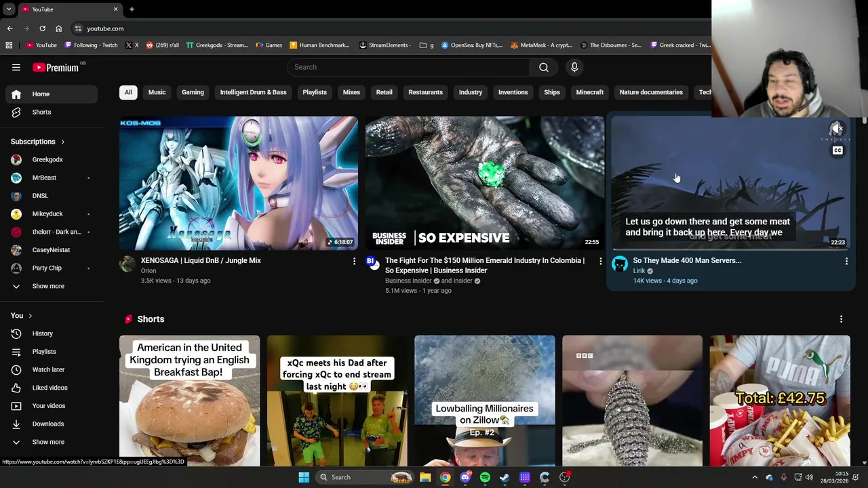This screenshot has width=868, height=488.
Task: Open Downloads in the sidebar
Action: click(52, 424)
